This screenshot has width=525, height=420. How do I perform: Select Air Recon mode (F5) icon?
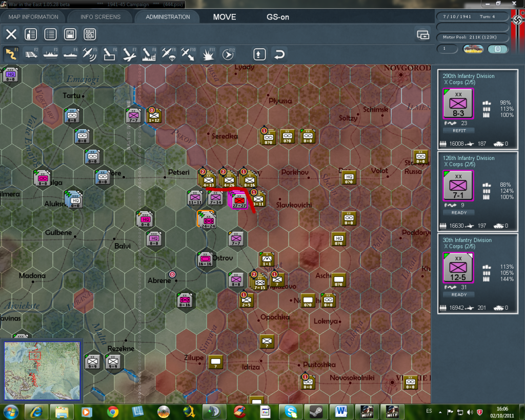click(90, 54)
